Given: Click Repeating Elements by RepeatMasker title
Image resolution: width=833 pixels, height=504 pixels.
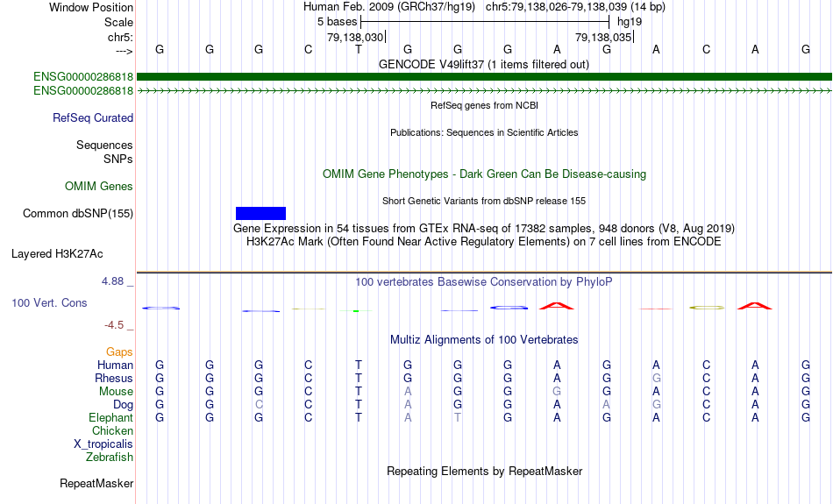Looking at the screenshot, I should click(x=484, y=471).
